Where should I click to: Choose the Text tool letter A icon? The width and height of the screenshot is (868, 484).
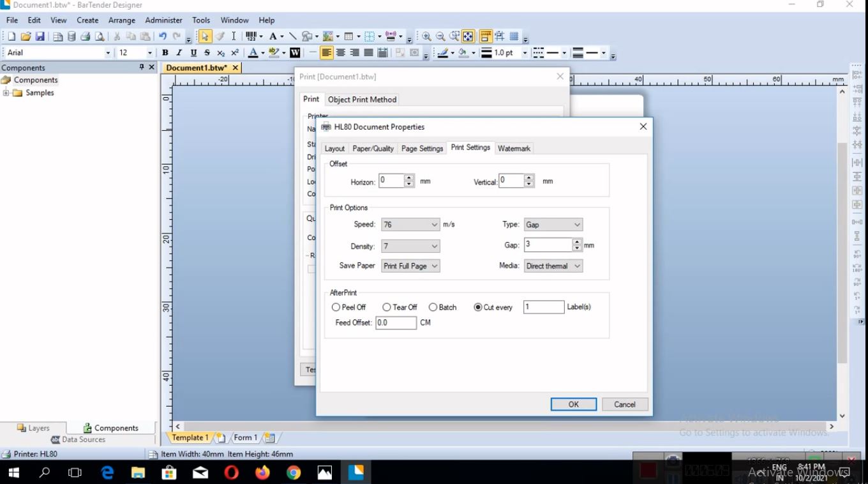[273, 36]
